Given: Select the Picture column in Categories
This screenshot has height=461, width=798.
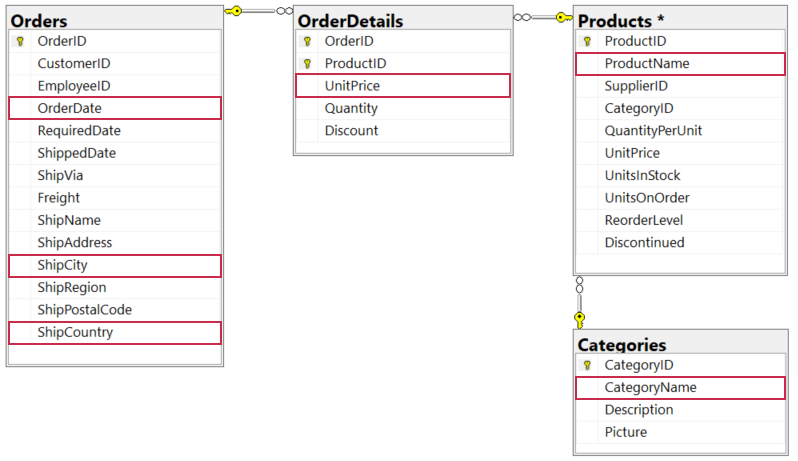Looking at the screenshot, I should (x=680, y=433).
